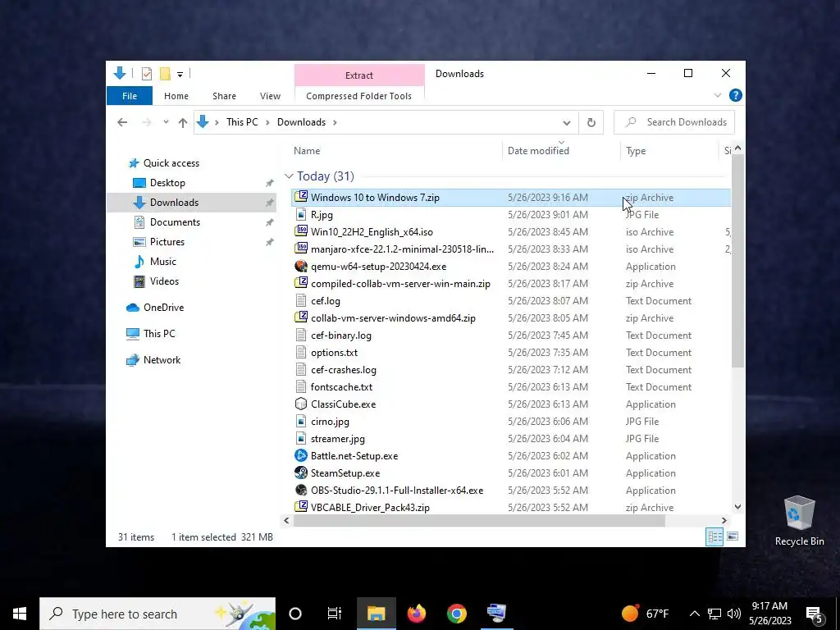Click the ClassiCube.exe cube icon
Image resolution: width=840 pixels, height=630 pixels.
click(x=301, y=404)
